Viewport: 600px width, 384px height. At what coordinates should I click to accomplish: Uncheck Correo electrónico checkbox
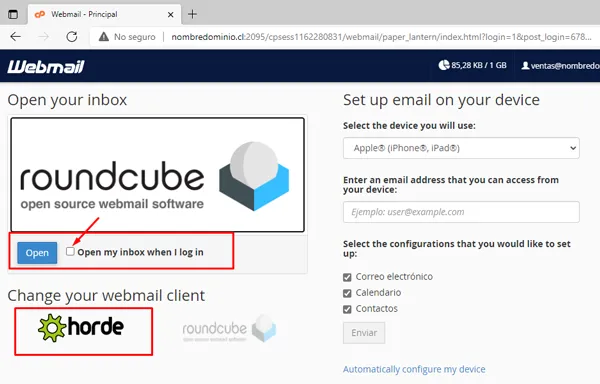tap(347, 277)
